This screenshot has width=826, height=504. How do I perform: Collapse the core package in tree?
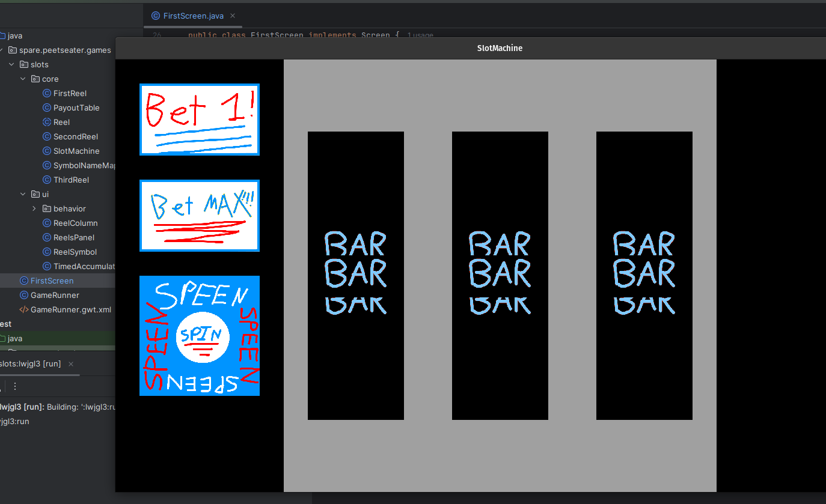[x=23, y=79]
